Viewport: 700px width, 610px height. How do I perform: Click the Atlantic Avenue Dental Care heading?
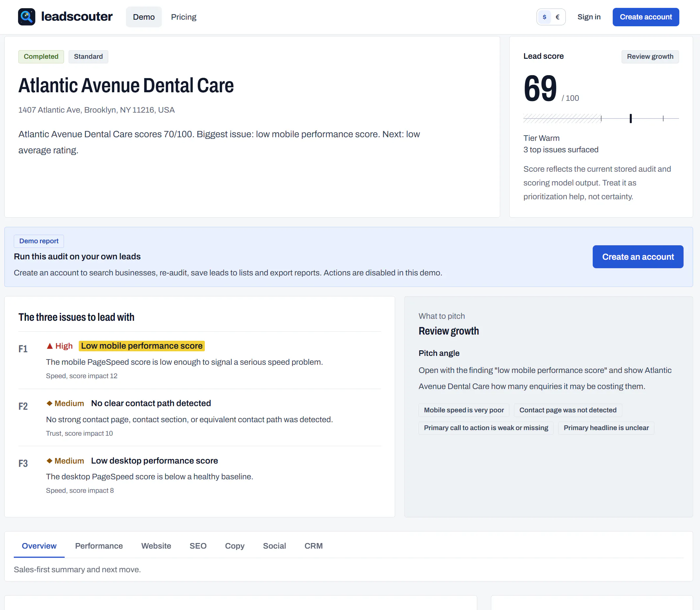tap(126, 85)
